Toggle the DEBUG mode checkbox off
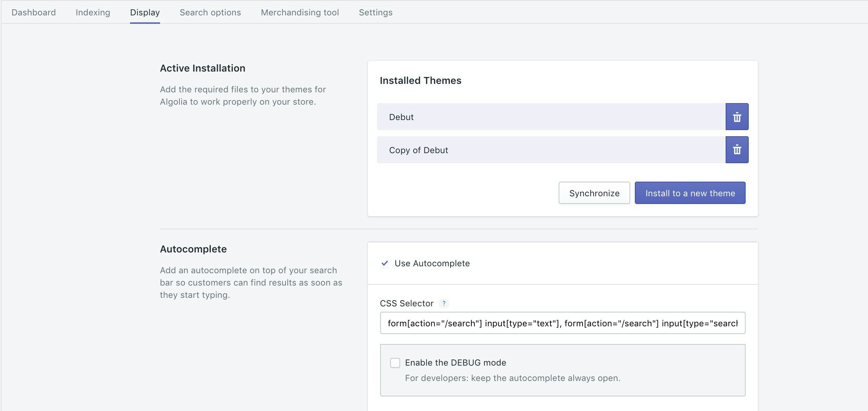Viewport: 868px width, 411px height. (395, 363)
